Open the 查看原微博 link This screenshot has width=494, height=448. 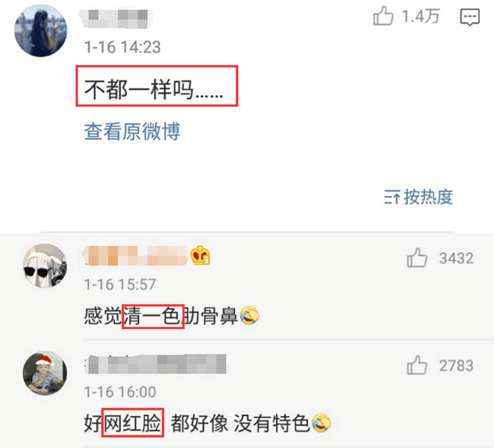pyautogui.click(x=132, y=131)
